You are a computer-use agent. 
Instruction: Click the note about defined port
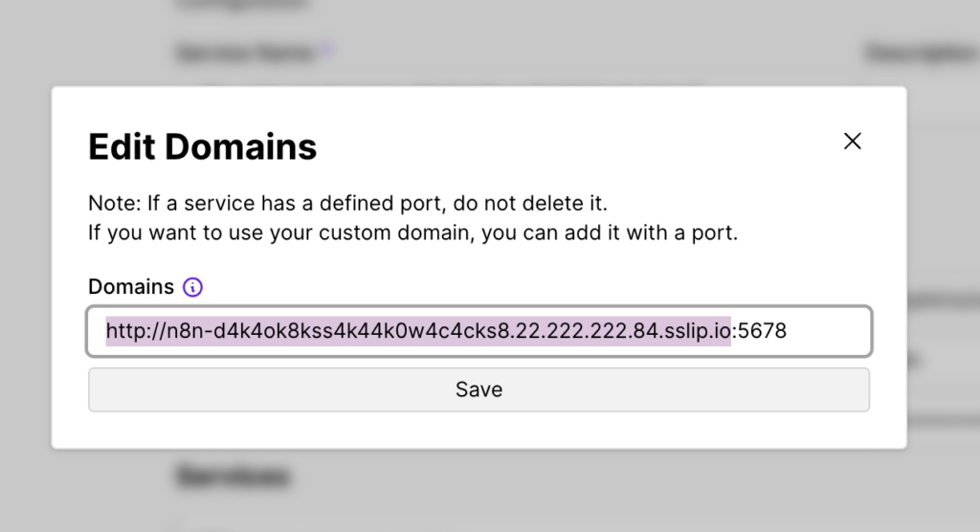pyautogui.click(x=348, y=204)
